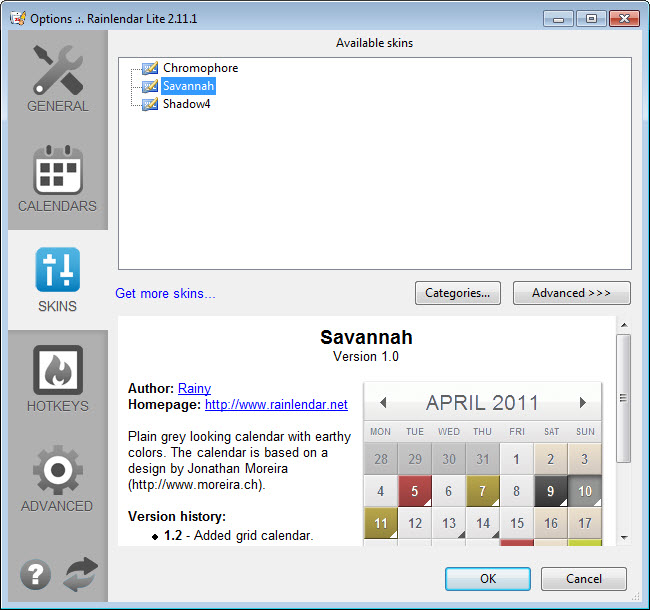Click the Version 1.0 text
This screenshot has width=650, height=610.
366,356
